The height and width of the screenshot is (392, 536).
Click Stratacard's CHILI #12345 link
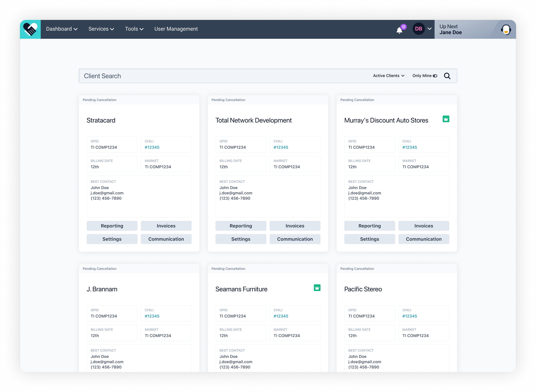click(152, 147)
